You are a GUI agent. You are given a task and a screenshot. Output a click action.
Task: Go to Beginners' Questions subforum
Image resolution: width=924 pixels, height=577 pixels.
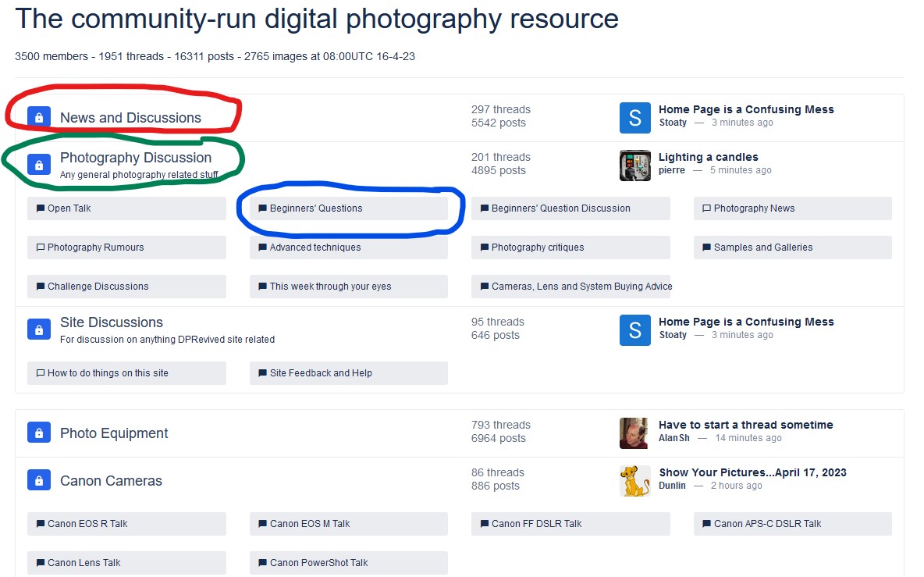click(348, 208)
